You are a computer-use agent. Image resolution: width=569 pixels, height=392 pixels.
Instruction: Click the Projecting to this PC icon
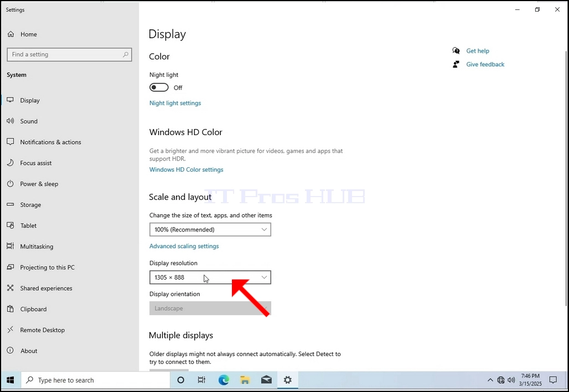point(10,267)
